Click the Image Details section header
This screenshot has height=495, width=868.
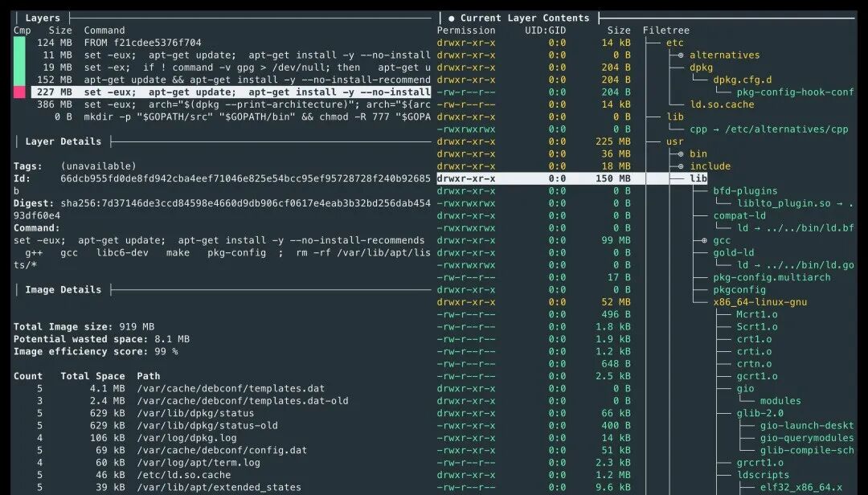point(63,289)
